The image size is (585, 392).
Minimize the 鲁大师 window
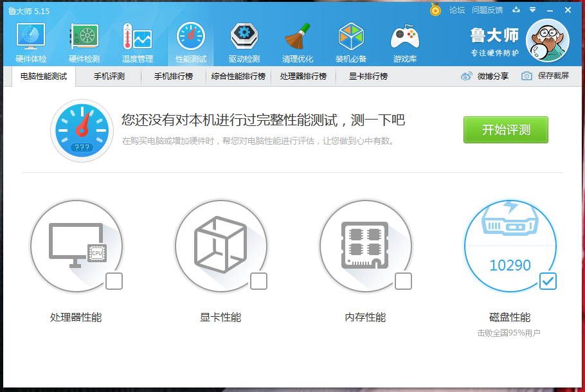click(550, 10)
